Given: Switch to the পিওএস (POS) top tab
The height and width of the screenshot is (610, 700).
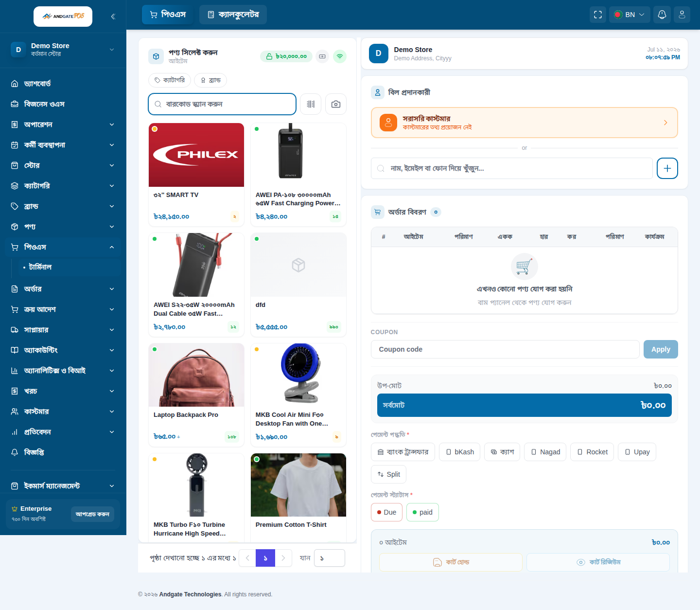Looking at the screenshot, I should pyautogui.click(x=168, y=15).
